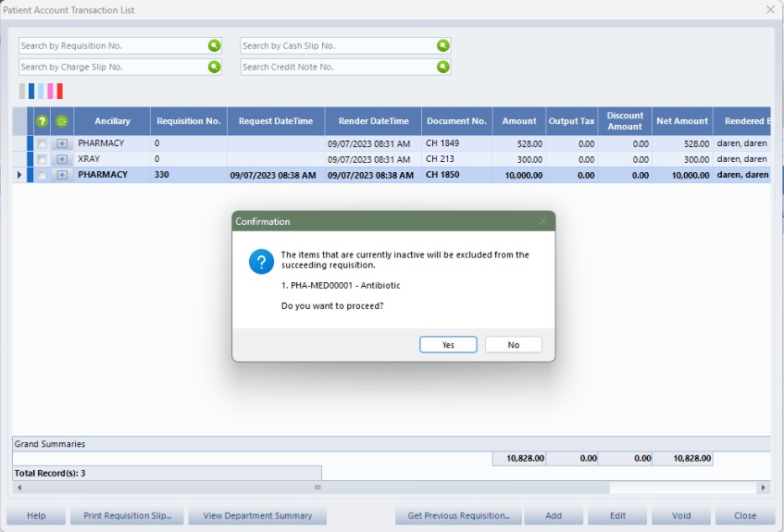Close the Patient Account Transaction List window
Viewport: 784px width, 532px height.
pyautogui.click(x=770, y=9)
